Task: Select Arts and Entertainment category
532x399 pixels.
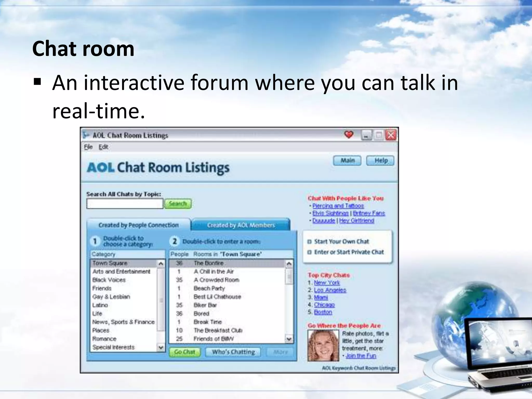Action: tap(124, 271)
